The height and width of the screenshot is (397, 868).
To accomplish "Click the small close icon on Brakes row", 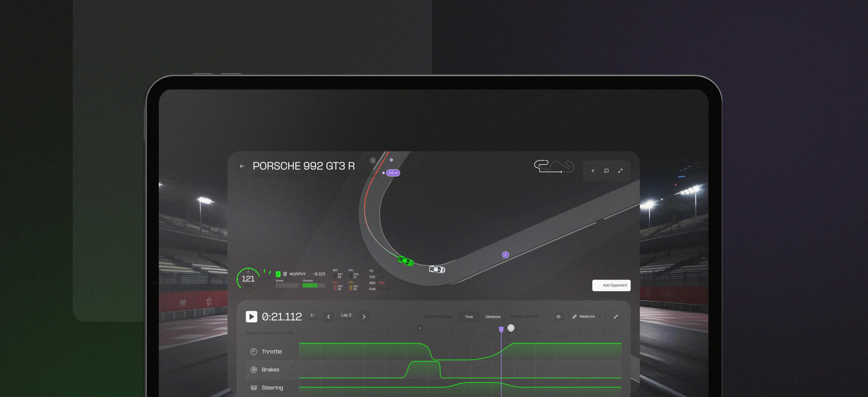I will [x=292, y=366].
